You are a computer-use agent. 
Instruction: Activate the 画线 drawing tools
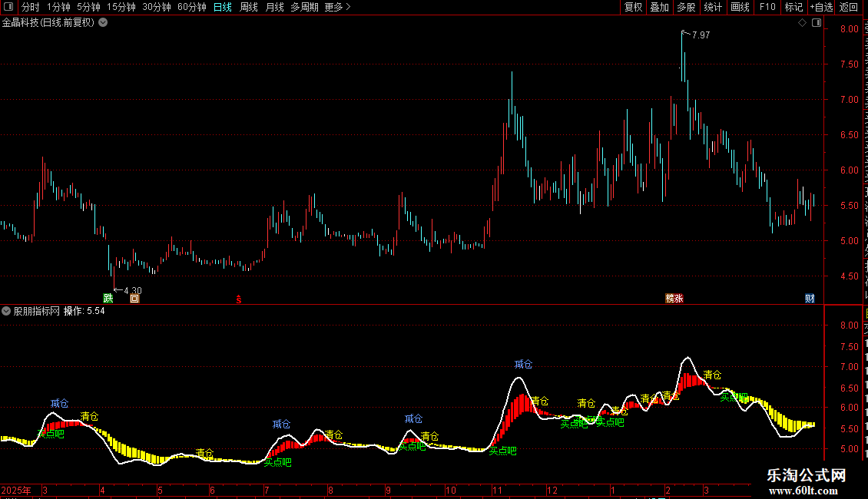coord(740,7)
